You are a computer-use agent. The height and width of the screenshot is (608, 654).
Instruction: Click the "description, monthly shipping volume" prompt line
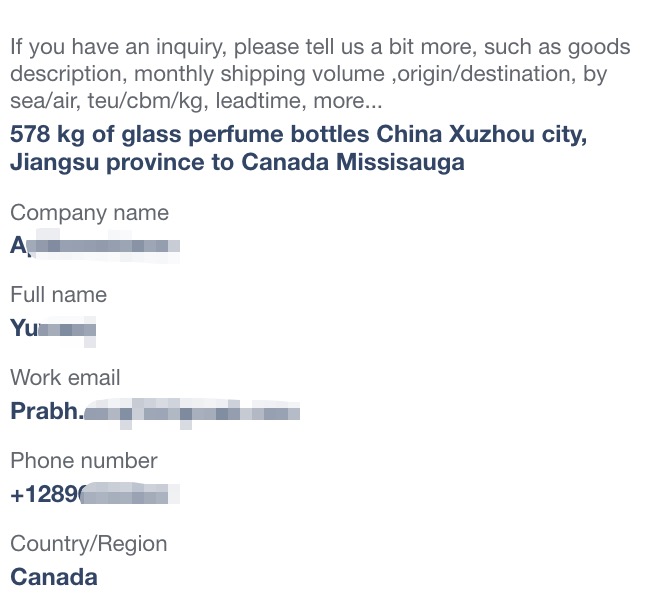[x=308, y=74]
